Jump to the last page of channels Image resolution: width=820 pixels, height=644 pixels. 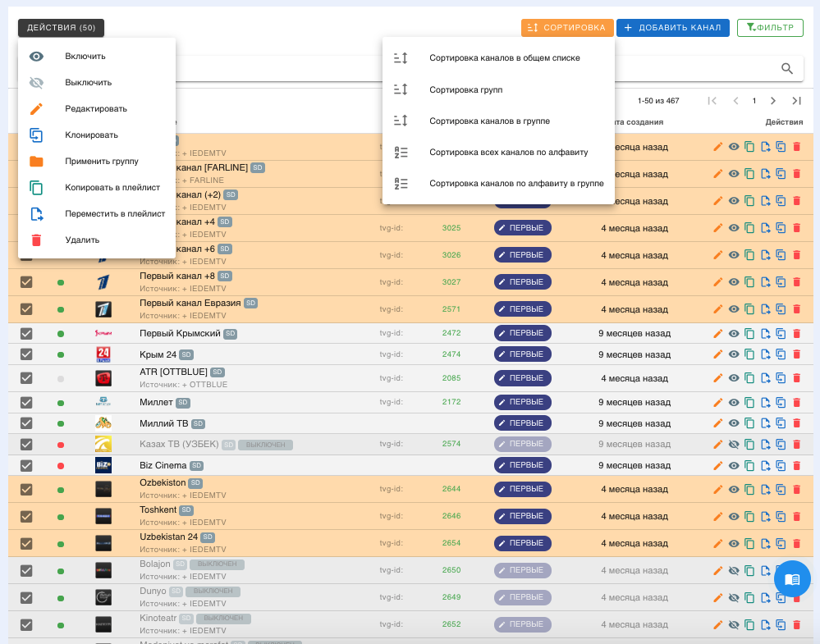(796, 101)
